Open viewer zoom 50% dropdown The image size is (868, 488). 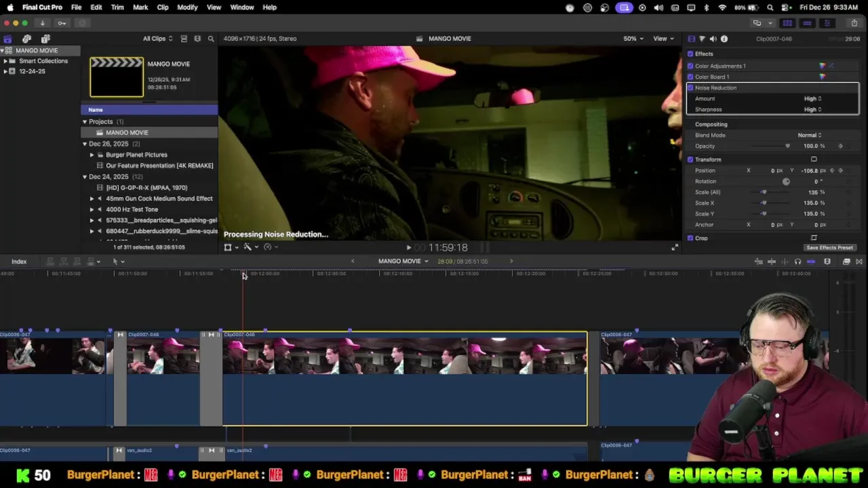pyautogui.click(x=633, y=39)
